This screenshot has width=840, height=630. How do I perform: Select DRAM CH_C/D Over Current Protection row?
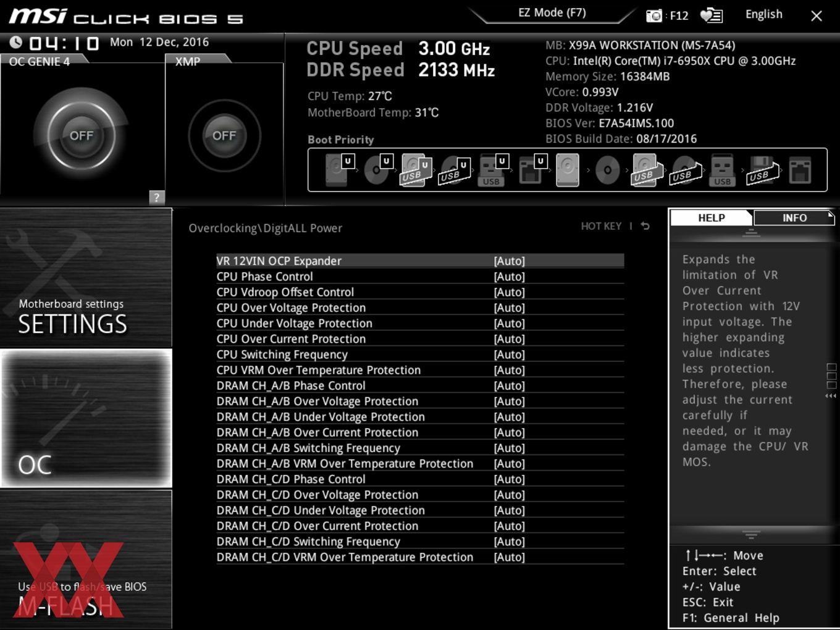pyautogui.click(x=420, y=526)
